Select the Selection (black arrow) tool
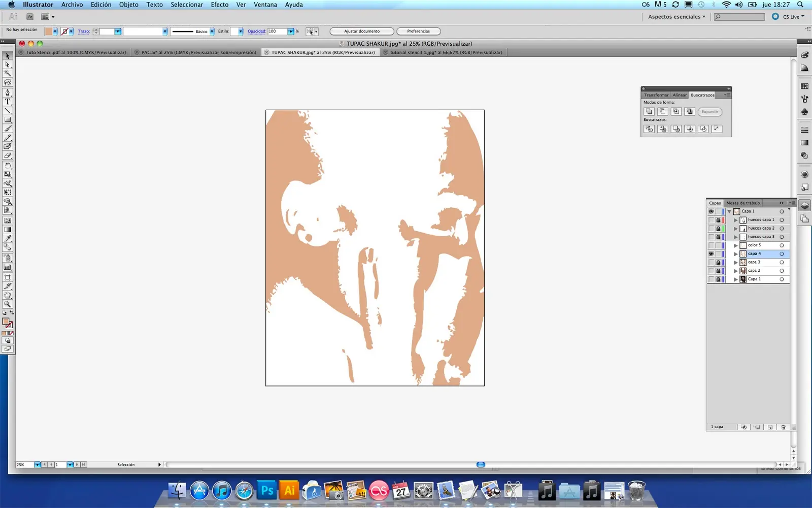Screen dimensions: 812x508 click(x=8, y=55)
